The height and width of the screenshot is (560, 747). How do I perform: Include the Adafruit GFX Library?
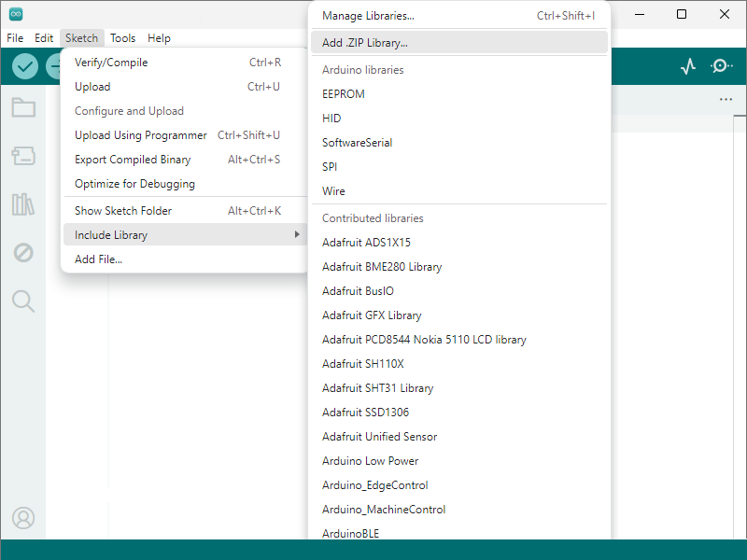(459, 315)
